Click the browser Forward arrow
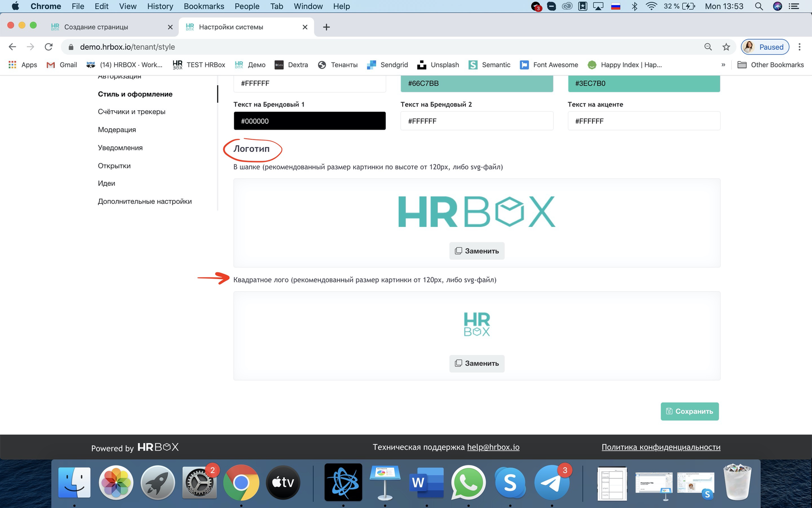This screenshot has height=508, width=812. click(x=30, y=47)
